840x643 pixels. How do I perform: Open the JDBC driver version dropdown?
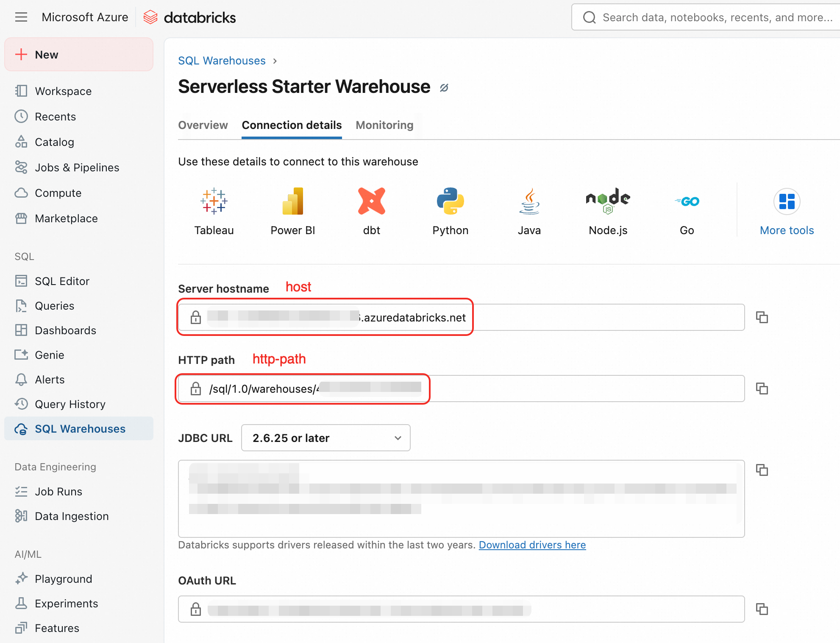pos(325,438)
